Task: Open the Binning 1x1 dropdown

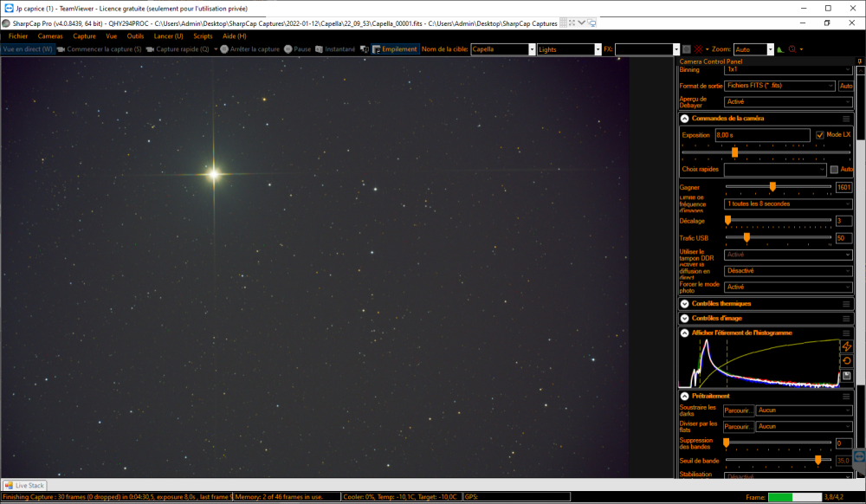Action: pos(788,69)
